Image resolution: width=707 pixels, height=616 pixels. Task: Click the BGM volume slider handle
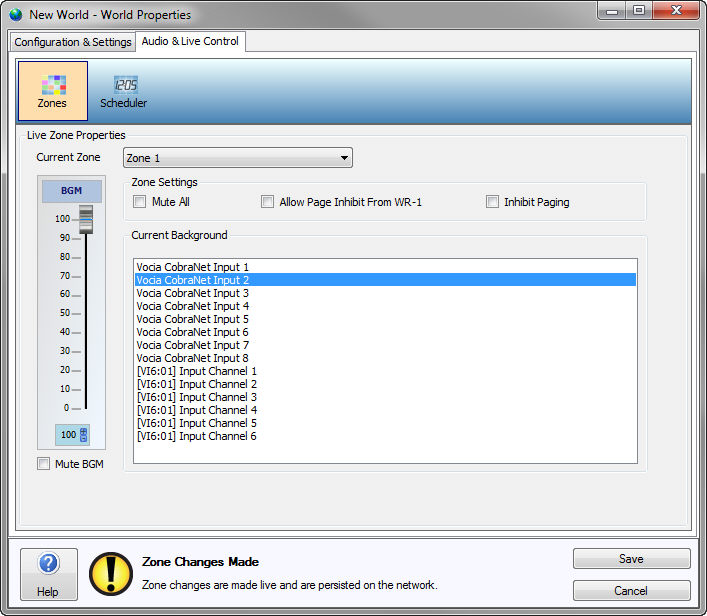85,220
